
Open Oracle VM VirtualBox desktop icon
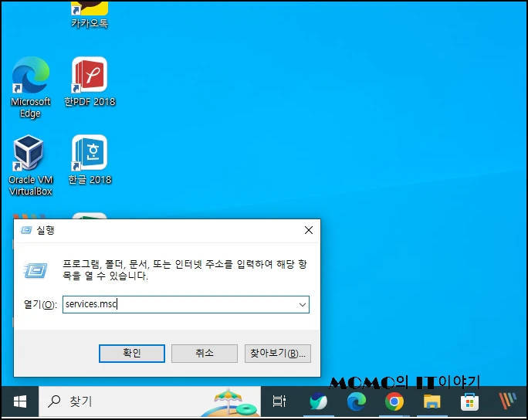[30, 165]
